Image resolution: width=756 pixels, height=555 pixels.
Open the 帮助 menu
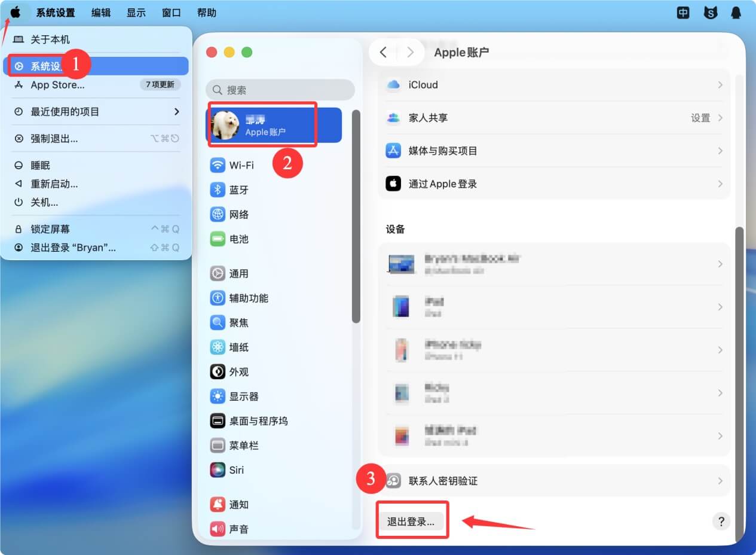click(207, 12)
